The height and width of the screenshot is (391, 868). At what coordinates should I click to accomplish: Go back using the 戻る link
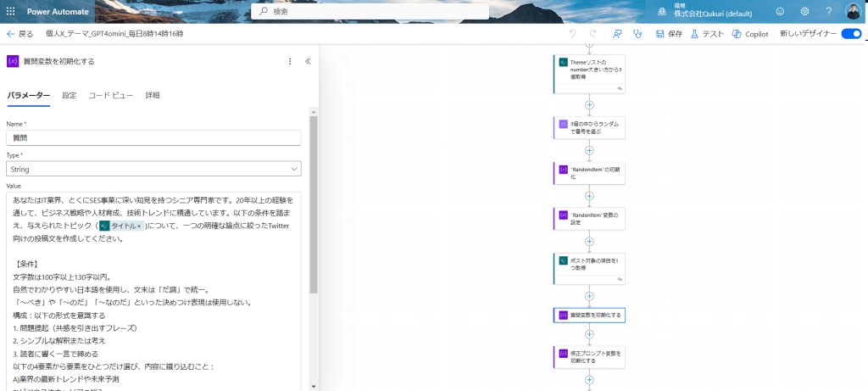20,34
